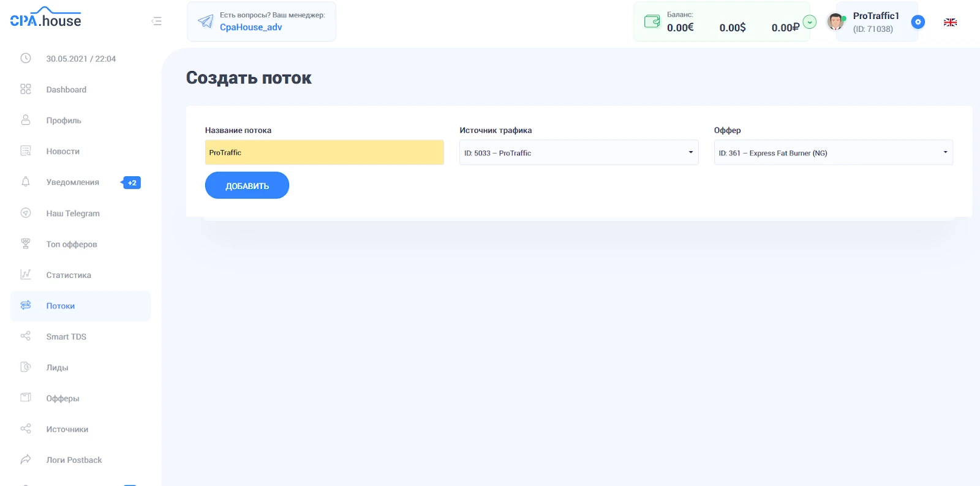
Task: Click the CPA.house logo
Action: pos(45,18)
